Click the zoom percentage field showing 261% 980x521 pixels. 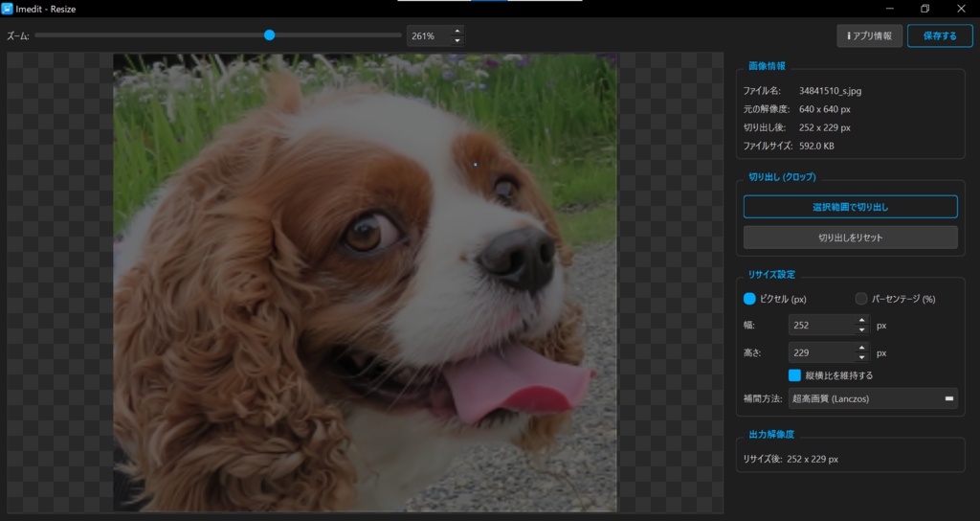(x=429, y=36)
